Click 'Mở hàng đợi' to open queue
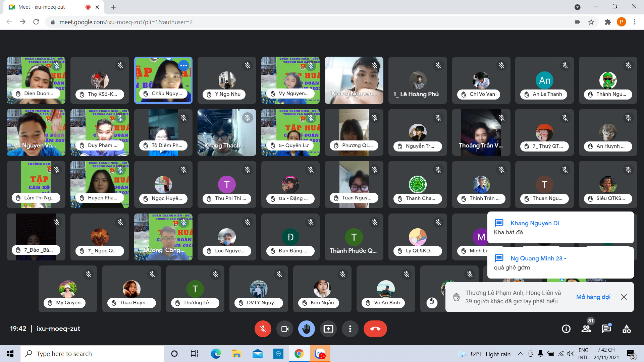Image resolution: width=644 pixels, height=362 pixels. (593, 297)
